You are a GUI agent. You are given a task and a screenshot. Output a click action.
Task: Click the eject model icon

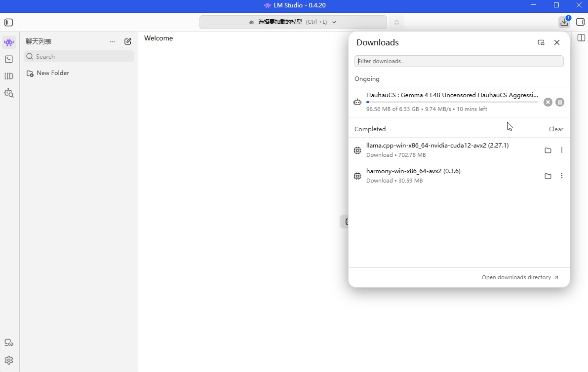(x=396, y=22)
